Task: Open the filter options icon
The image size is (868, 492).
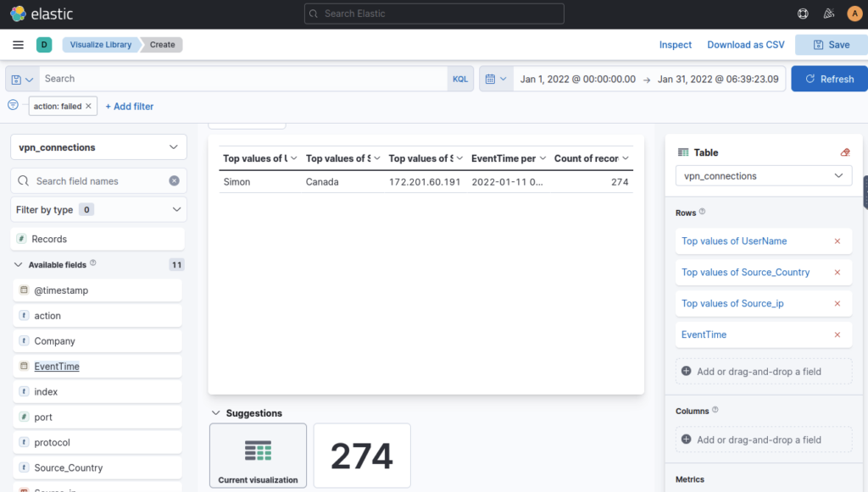Action: point(13,105)
